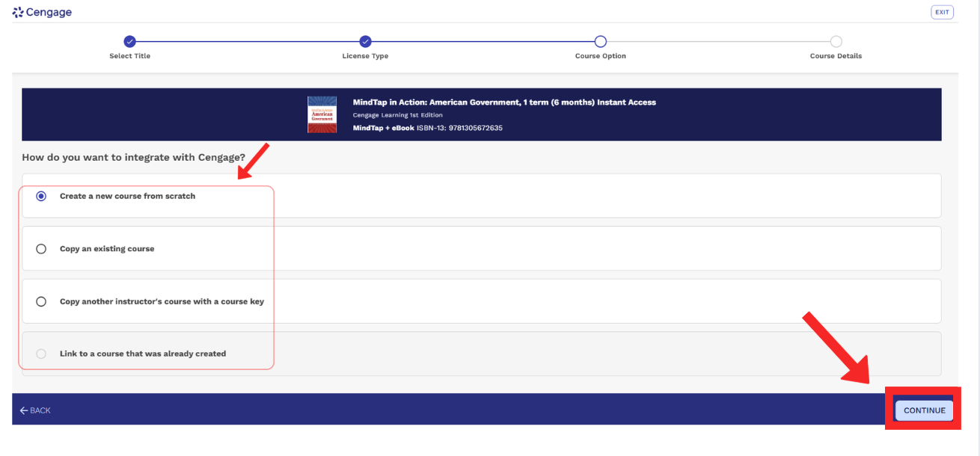Image resolution: width=980 pixels, height=456 pixels.
Task: Click the back arrow icon next to BACK
Action: click(x=24, y=410)
